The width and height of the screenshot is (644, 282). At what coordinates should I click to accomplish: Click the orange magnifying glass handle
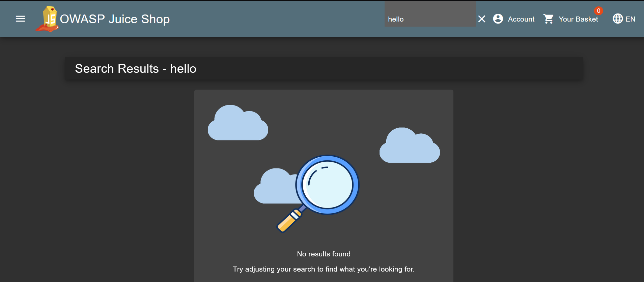[287, 222]
